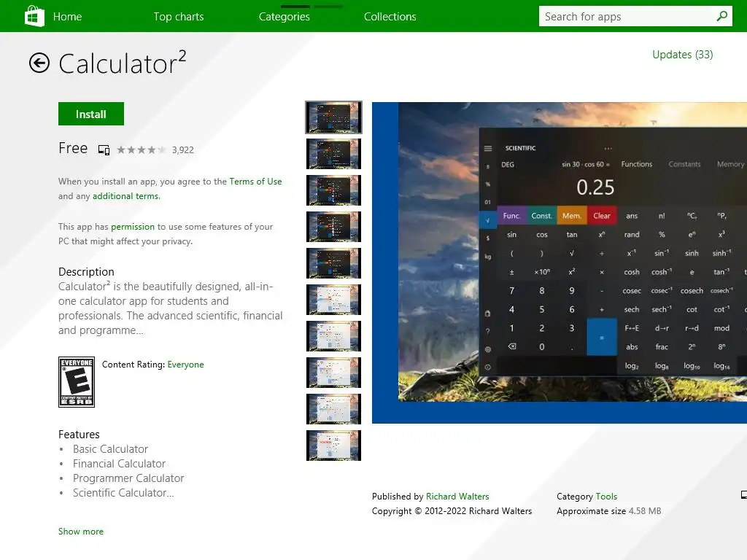Select the seventh screenshot thumbnail
Screen dimensions: 747x560
333,335
